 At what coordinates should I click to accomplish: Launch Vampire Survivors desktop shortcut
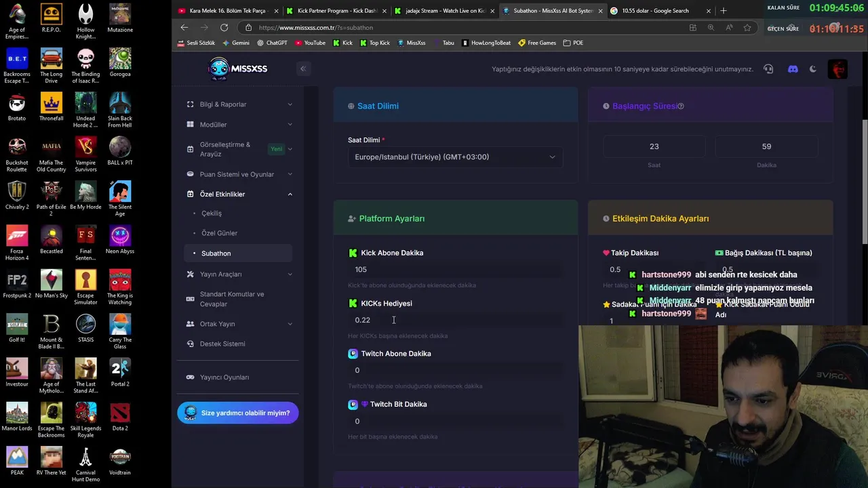pyautogui.click(x=85, y=155)
